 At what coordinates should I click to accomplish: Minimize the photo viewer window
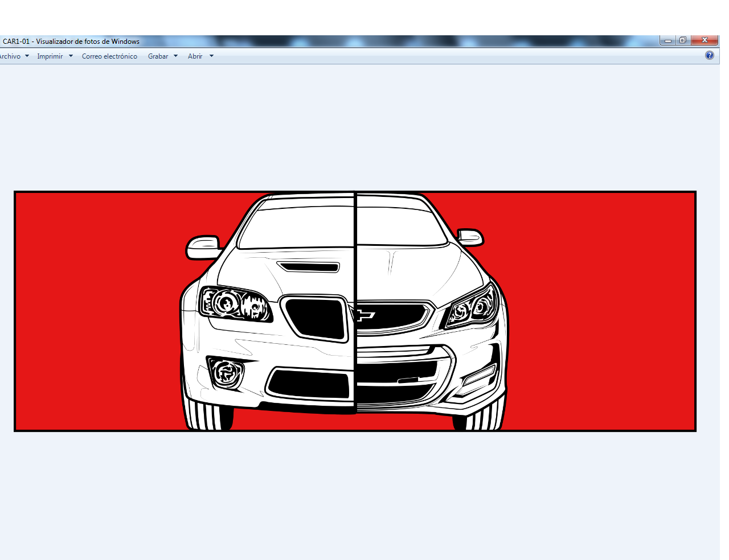click(x=668, y=40)
